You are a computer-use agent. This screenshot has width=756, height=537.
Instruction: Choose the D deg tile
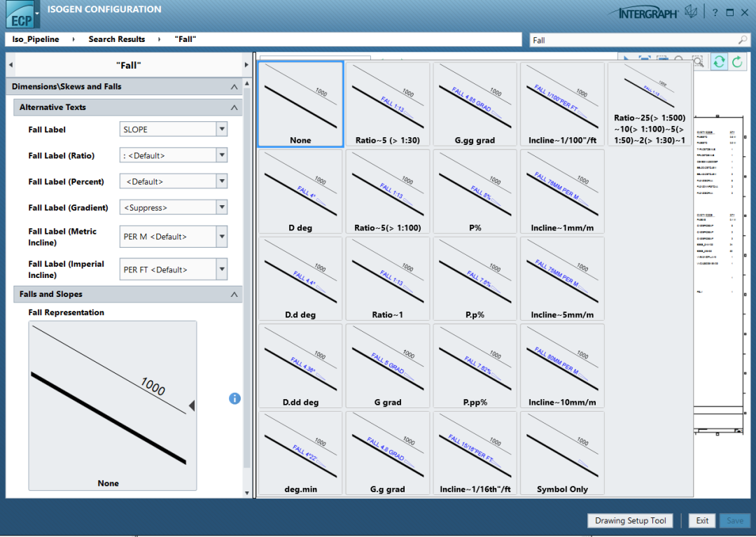300,191
